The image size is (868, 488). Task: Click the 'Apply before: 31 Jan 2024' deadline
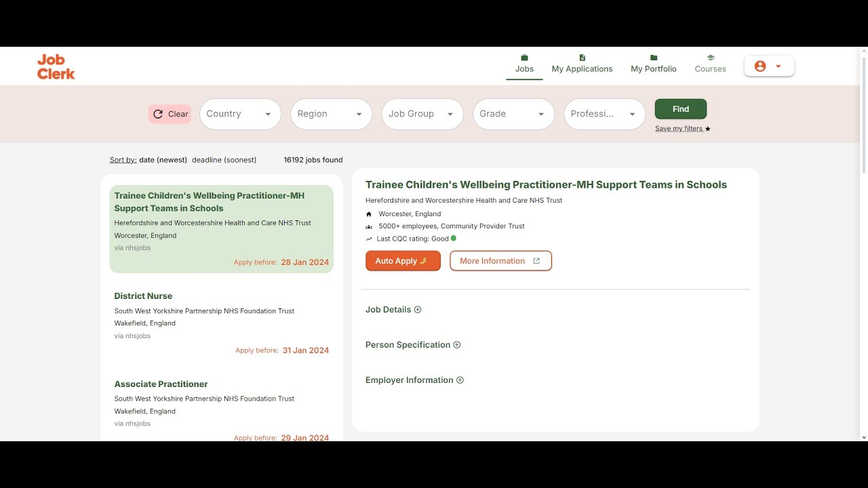[282, 350]
